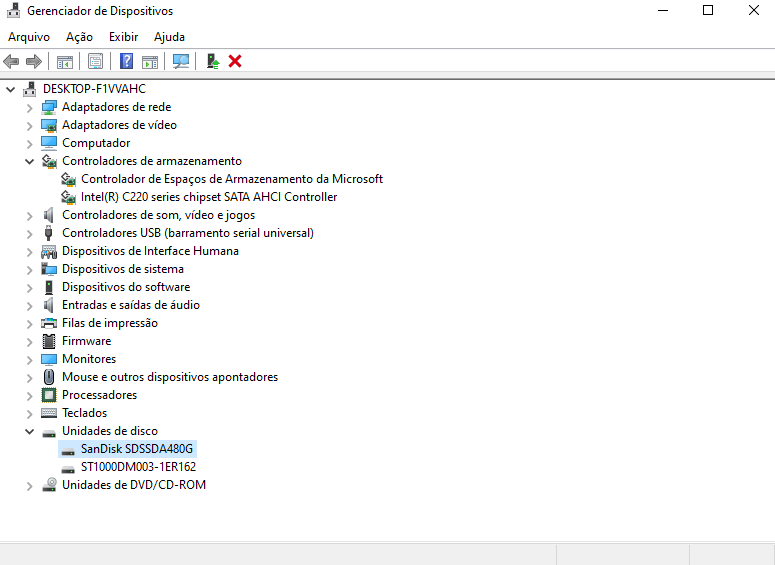Expand Controladores USB chevron
This screenshot has width=775, height=565.
(x=30, y=233)
